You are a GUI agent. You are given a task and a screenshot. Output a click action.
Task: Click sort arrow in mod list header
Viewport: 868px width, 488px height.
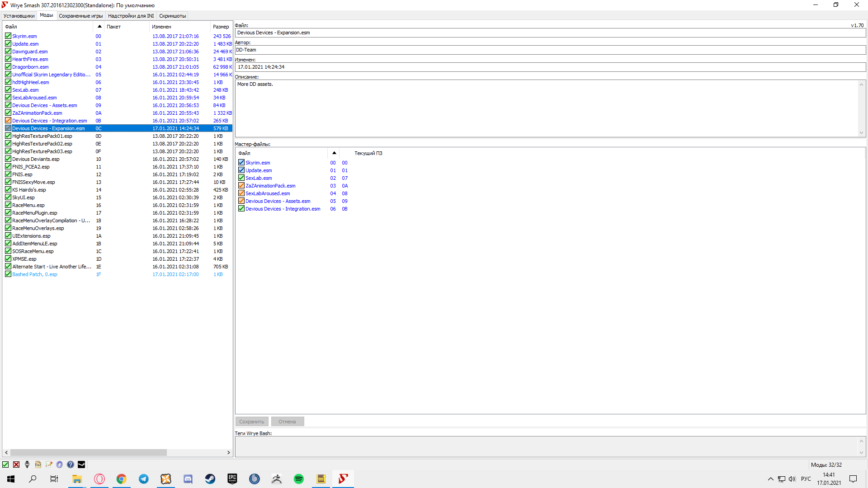99,27
